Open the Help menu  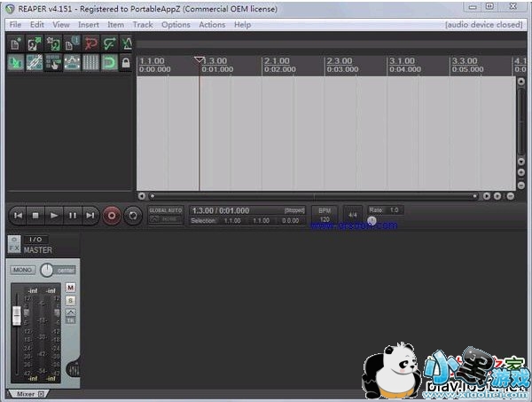(x=242, y=25)
